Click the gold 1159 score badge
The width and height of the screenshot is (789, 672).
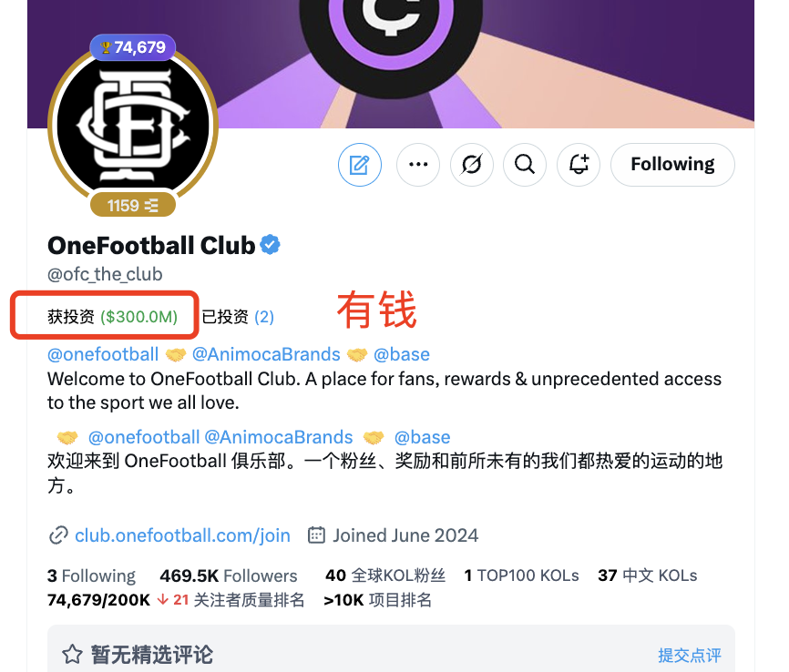(133, 205)
